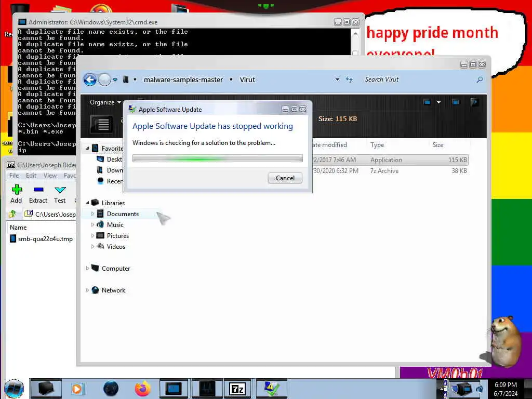The image size is (532, 399).
Task: Show hidden system tray icons
Action: tap(442, 389)
